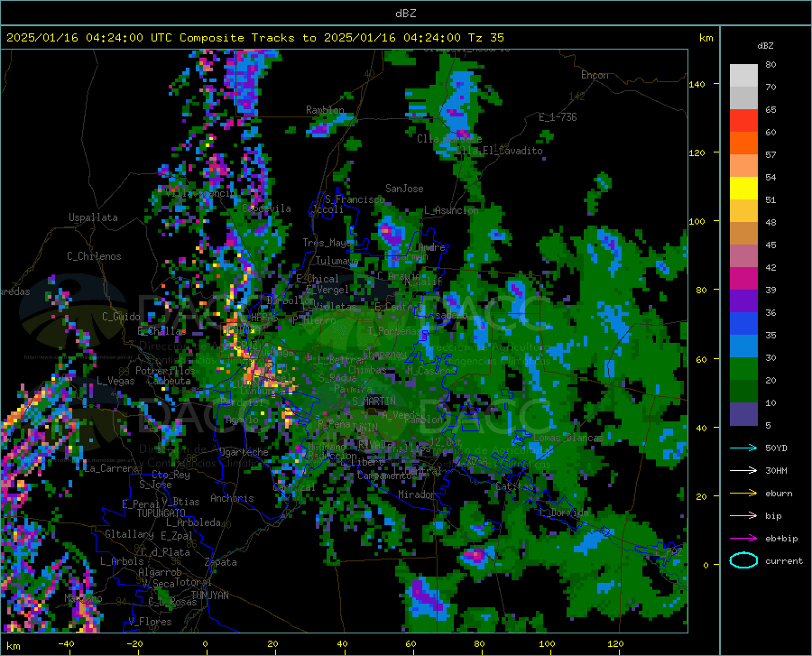Image resolution: width=812 pixels, height=656 pixels.
Task: Click the L_Dormida place label
Action: [x=563, y=513]
